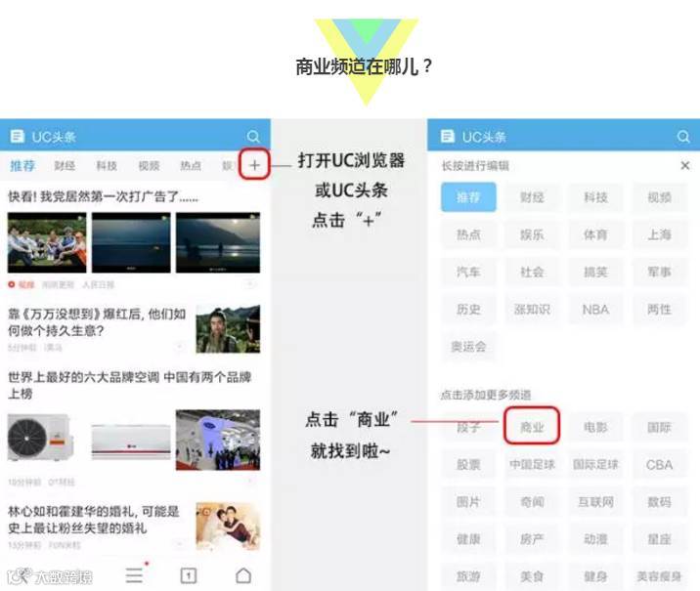The image size is (700, 591).
Task: Select the highlighted 推荐 channel button
Action: pyautogui.click(x=468, y=197)
